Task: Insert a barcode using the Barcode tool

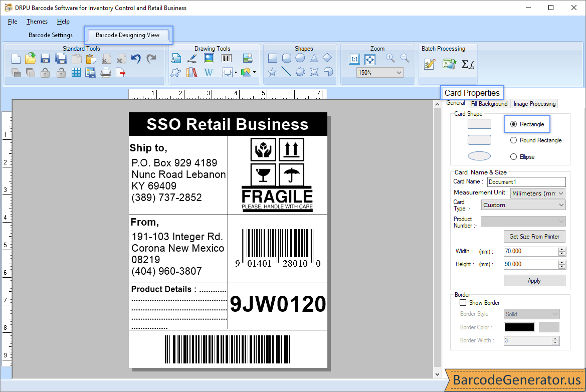Action: 227,58
